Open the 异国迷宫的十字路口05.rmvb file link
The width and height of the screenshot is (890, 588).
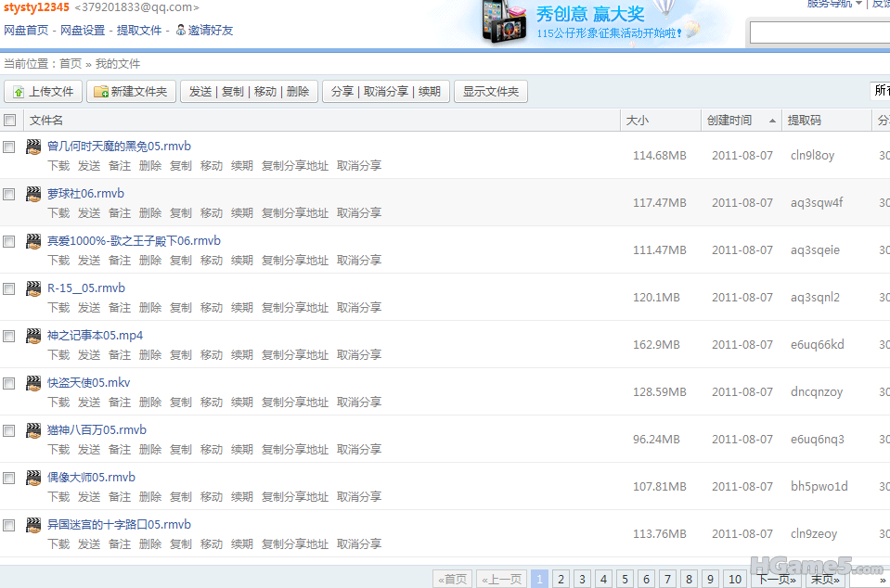click(119, 525)
